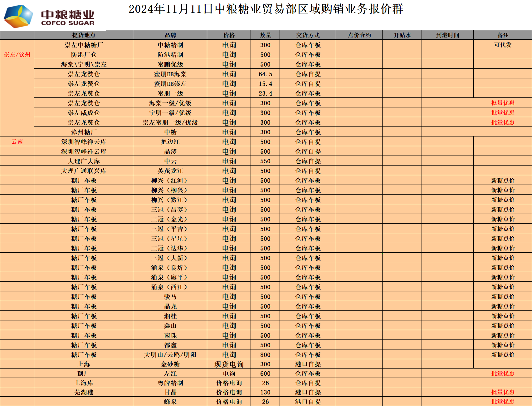
Task: Select the 备注 column header
Action: (x=503, y=35)
